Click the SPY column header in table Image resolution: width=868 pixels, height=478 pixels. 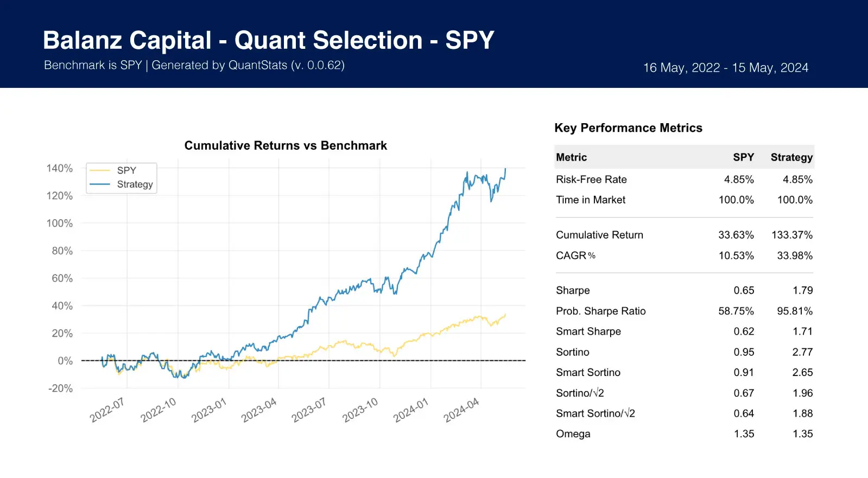click(x=743, y=157)
